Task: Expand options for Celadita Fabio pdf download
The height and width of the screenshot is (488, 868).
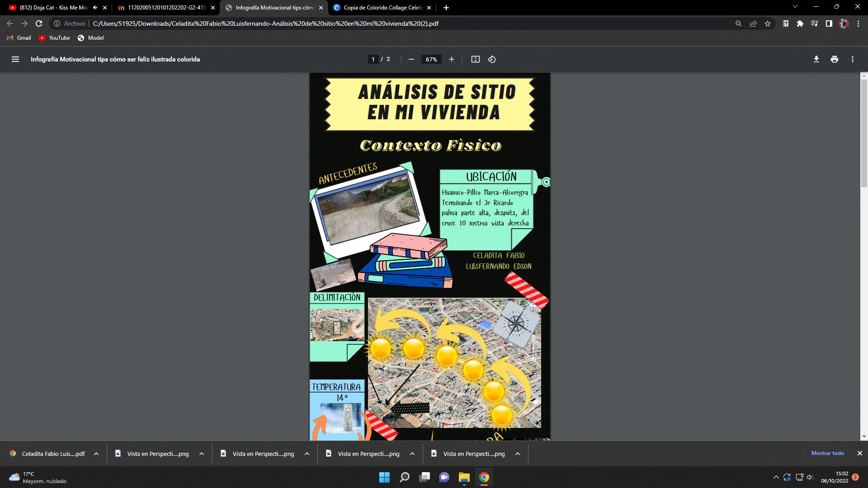Action: [96, 454]
